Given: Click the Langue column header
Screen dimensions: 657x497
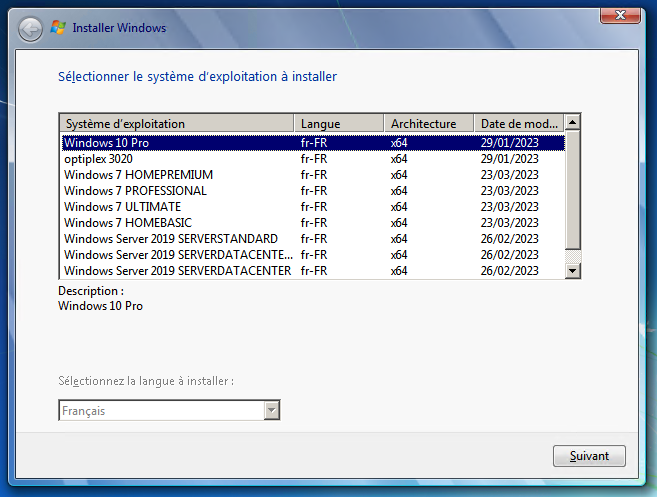Looking at the screenshot, I should point(339,123).
